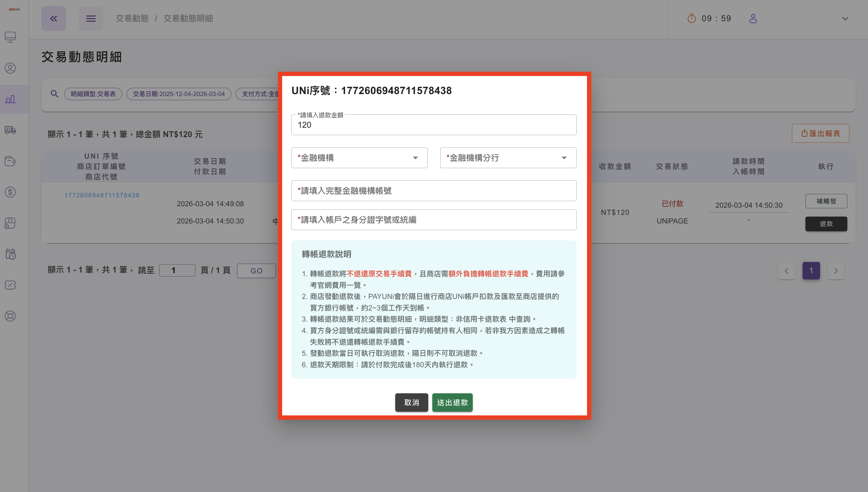Select the dollar coin finance icon
The image size is (868, 492).
[x=10, y=192]
